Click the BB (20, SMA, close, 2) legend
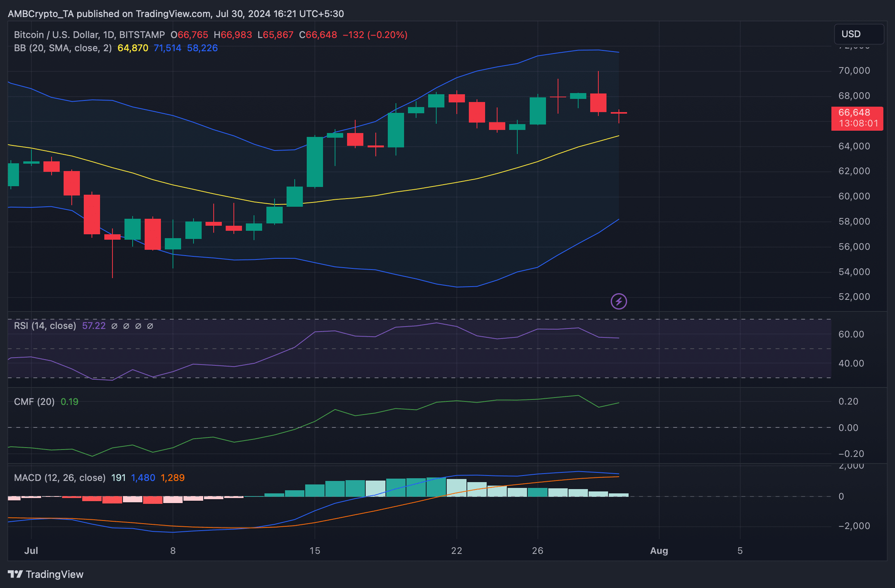The height and width of the screenshot is (588, 895). click(63, 48)
